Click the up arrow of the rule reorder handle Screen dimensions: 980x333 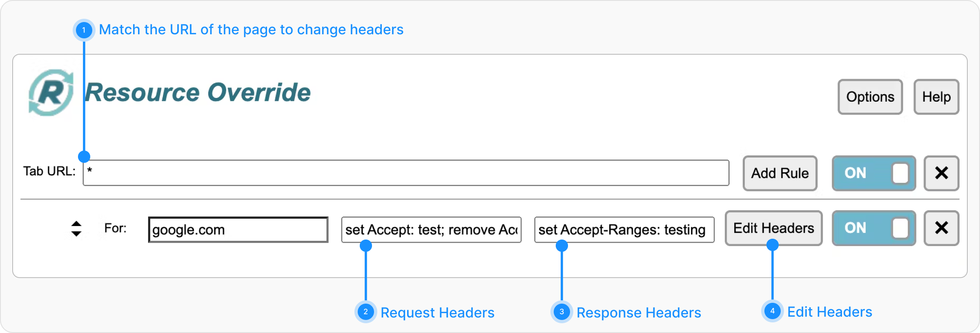coord(76,224)
